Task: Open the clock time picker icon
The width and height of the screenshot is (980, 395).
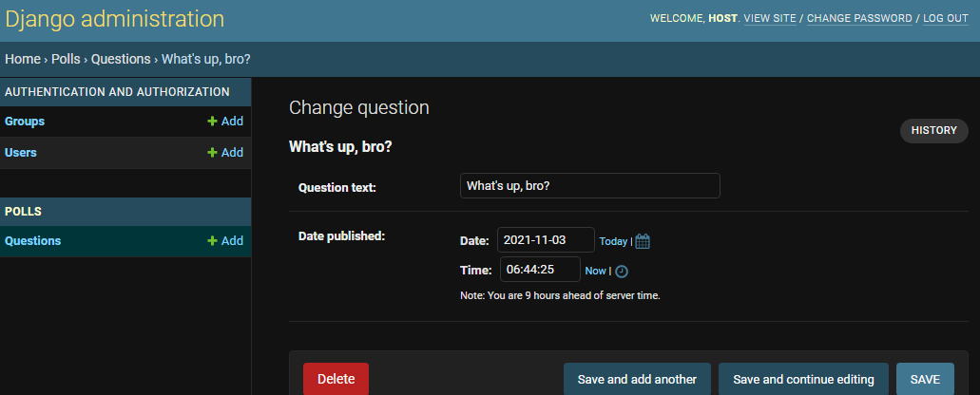Action: point(622,272)
